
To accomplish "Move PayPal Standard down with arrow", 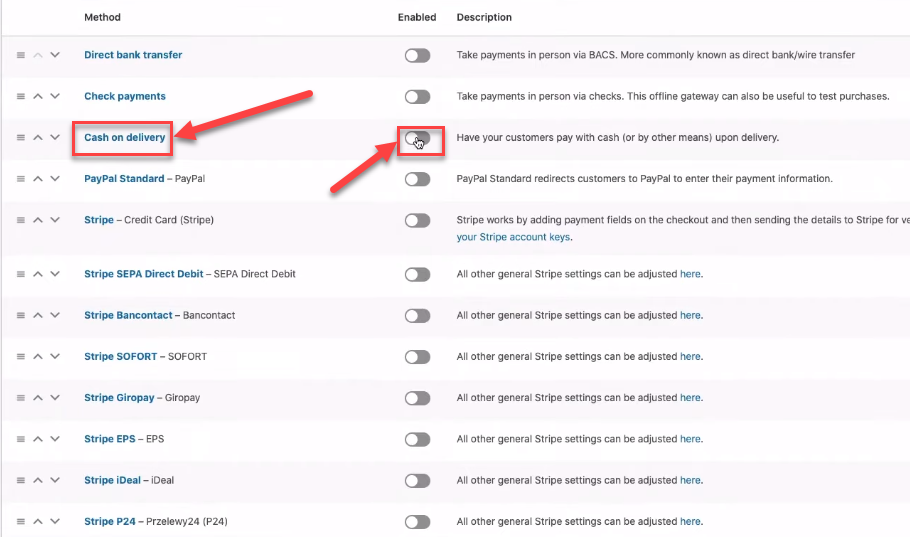I will [55, 179].
